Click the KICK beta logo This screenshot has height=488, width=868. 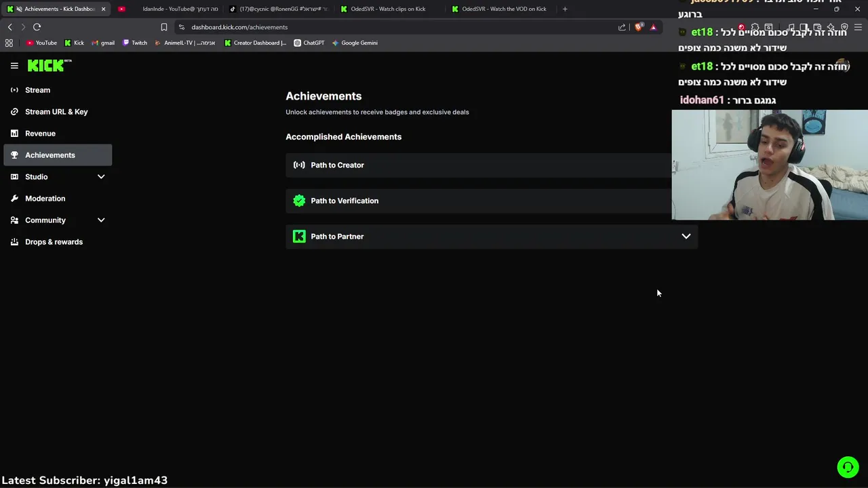tap(50, 65)
